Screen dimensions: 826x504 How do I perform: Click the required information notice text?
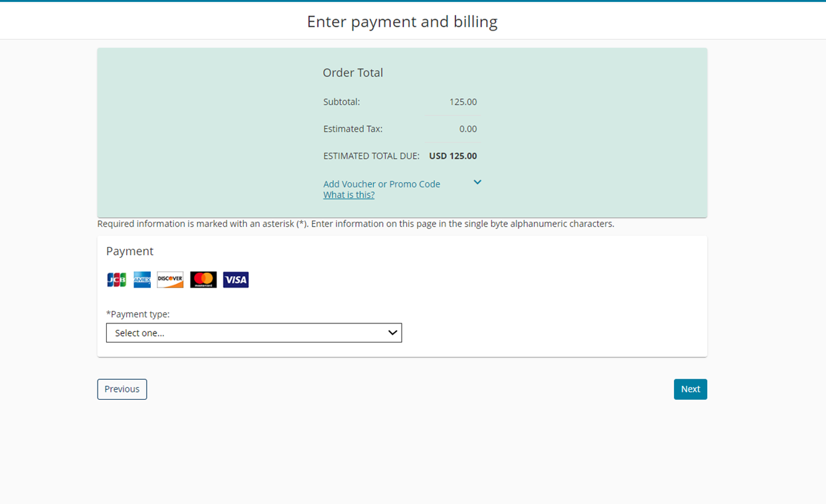[x=356, y=224]
